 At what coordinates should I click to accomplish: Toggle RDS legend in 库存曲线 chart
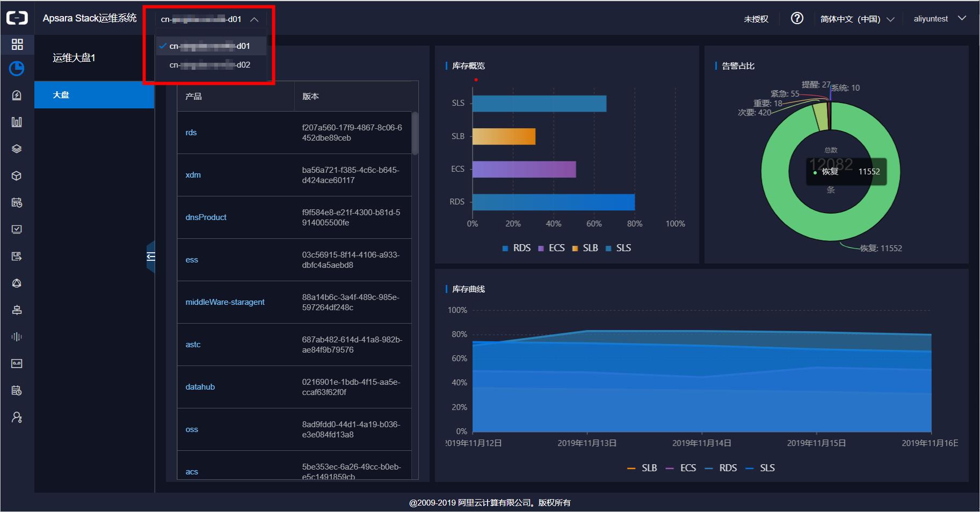point(721,468)
